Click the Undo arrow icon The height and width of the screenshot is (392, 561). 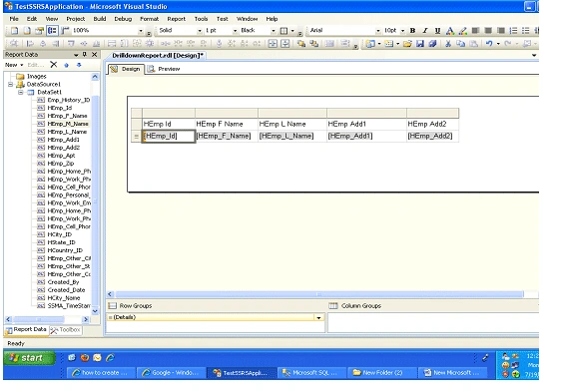coord(489,44)
